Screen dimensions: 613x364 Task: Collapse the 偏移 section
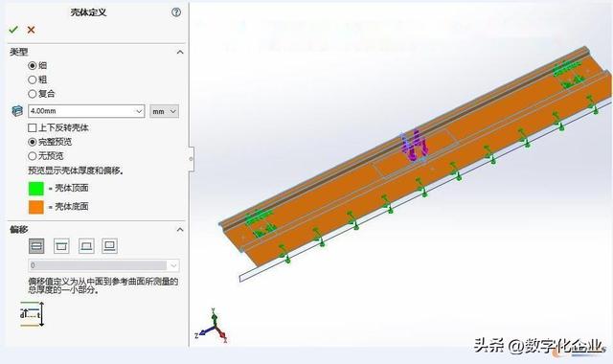click(x=180, y=230)
